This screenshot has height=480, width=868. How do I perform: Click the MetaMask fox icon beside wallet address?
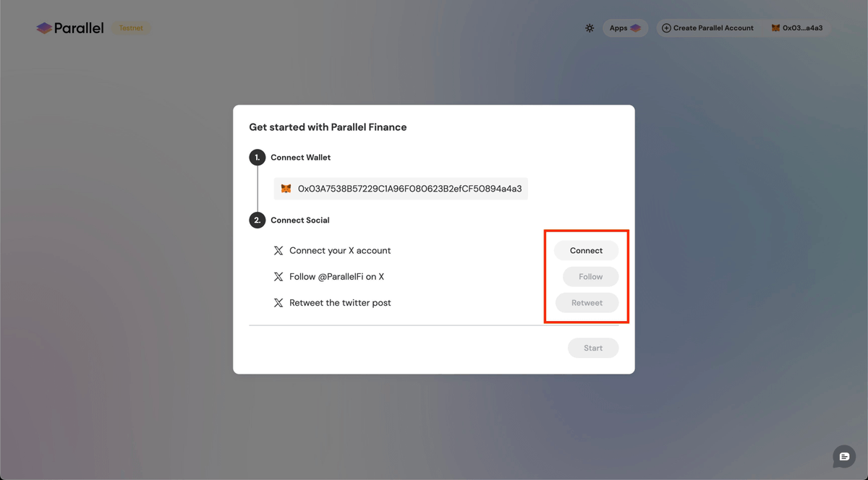[286, 189]
